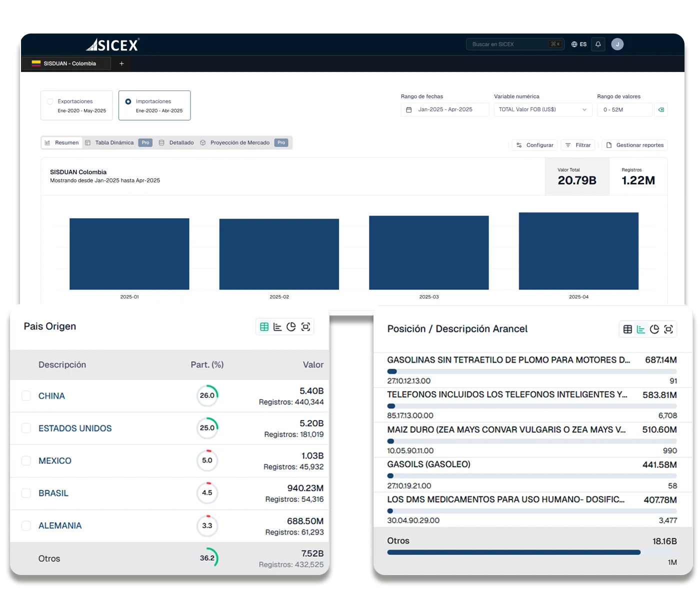This screenshot has width=700, height=616.
Task: Sort by the Part. (%) column header
Action: point(207,365)
